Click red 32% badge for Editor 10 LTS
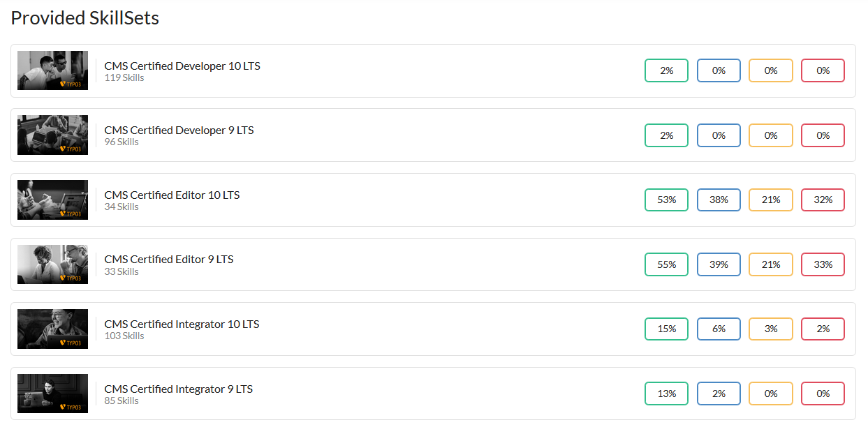Viewport: 868px width, 427px height. pos(823,200)
